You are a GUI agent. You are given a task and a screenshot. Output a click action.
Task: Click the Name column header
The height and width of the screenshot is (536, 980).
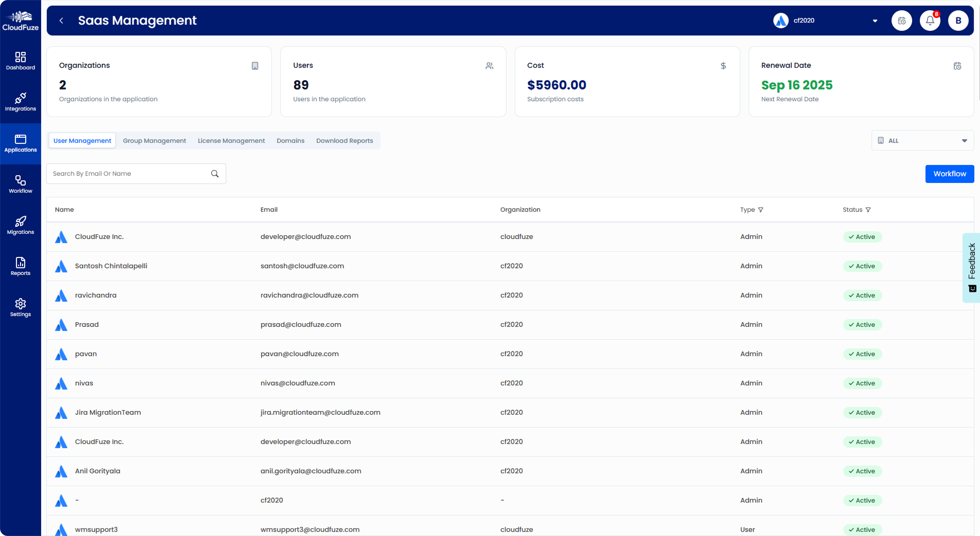click(64, 210)
